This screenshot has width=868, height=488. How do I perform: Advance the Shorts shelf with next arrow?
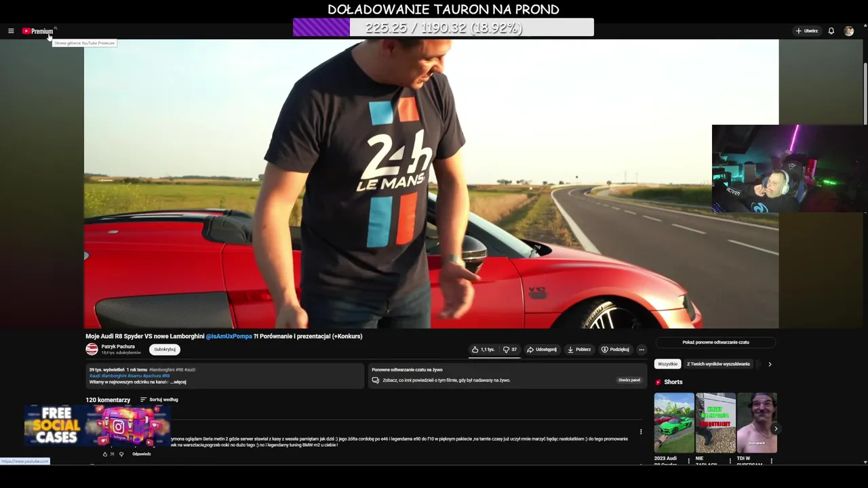click(x=776, y=428)
